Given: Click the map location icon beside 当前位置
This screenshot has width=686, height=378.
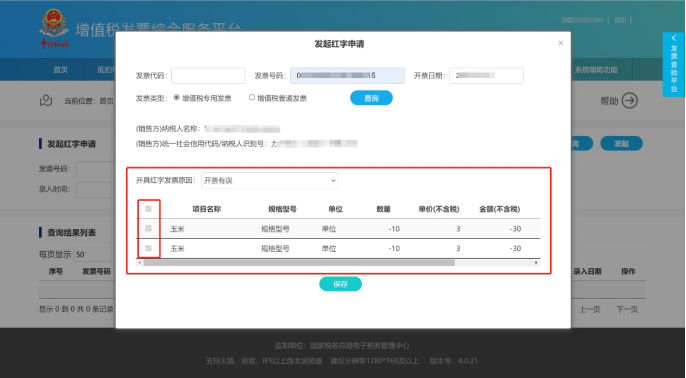Looking at the screenshot, I should click(x=46, y=101).
